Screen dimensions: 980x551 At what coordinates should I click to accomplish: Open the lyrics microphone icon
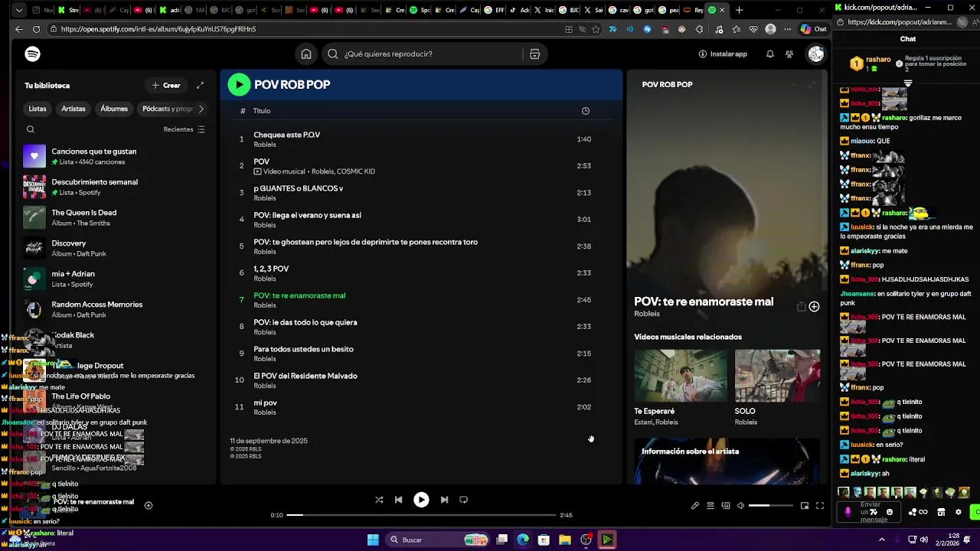(x=695, y=506)
